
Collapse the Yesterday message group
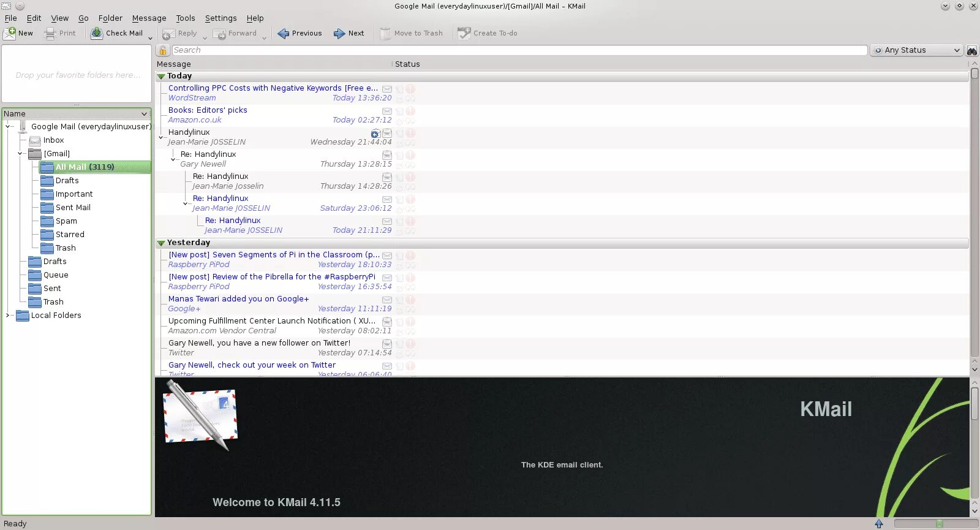pos(161,243)
